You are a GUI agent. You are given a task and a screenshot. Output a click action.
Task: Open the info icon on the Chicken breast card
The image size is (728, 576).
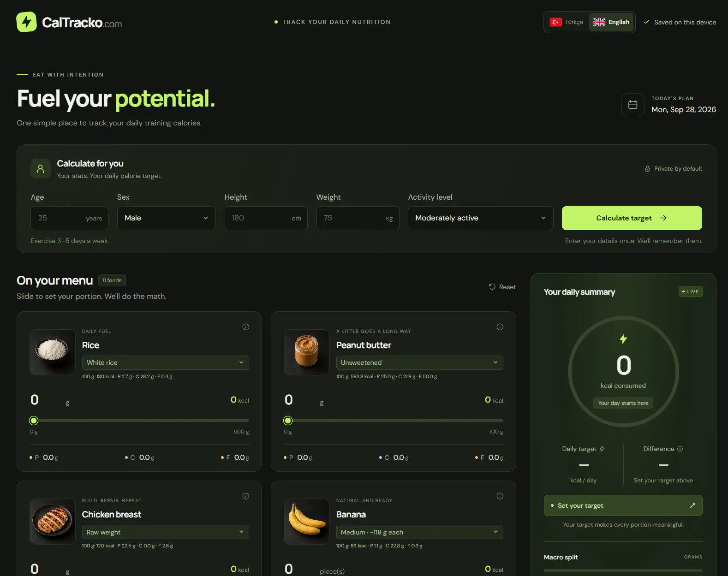pyautogui.click(x=246, y=496)
